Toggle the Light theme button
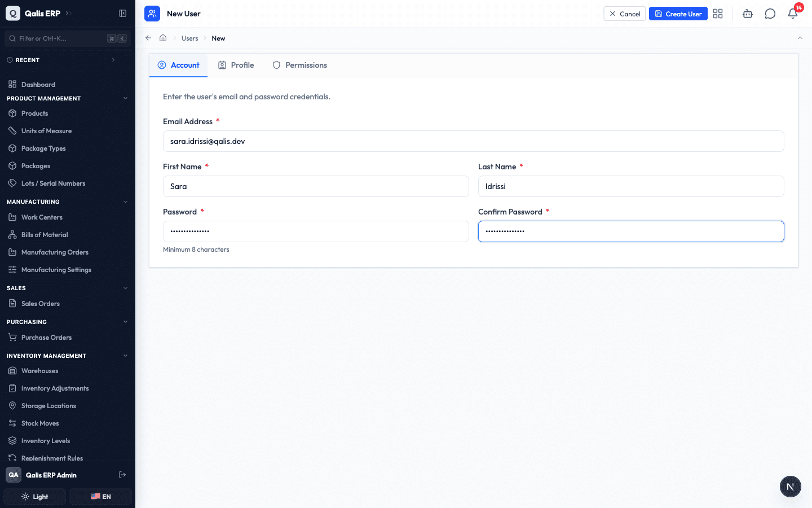Screen dimensions: 812x508 point(35,497)
